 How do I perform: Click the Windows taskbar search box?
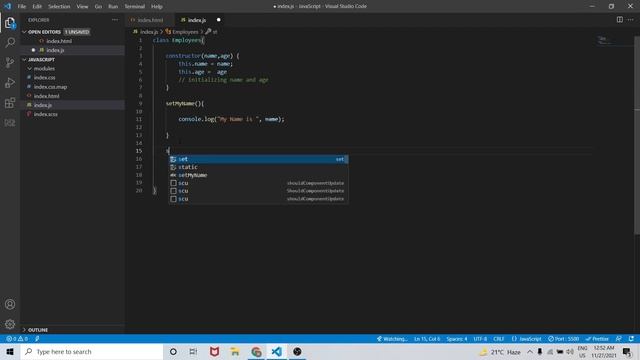[x=92, y=351]
